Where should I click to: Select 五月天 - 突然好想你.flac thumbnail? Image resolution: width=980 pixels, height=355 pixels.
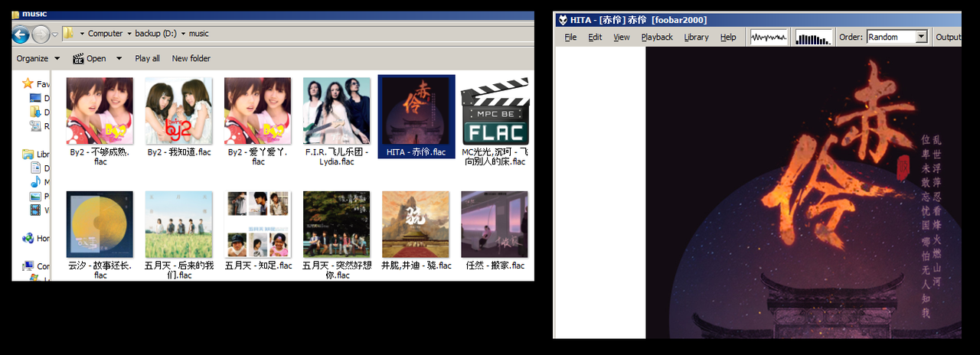[336, 224]
